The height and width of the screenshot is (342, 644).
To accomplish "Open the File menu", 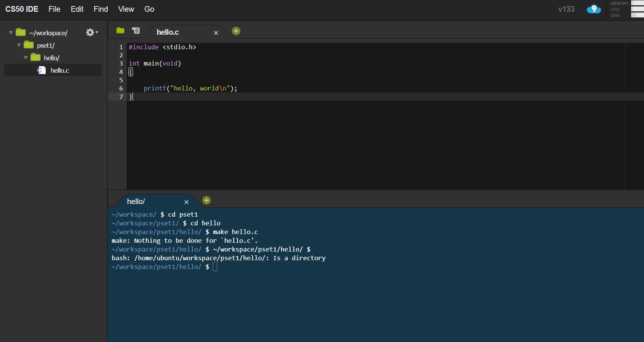I will coord(54,9).
